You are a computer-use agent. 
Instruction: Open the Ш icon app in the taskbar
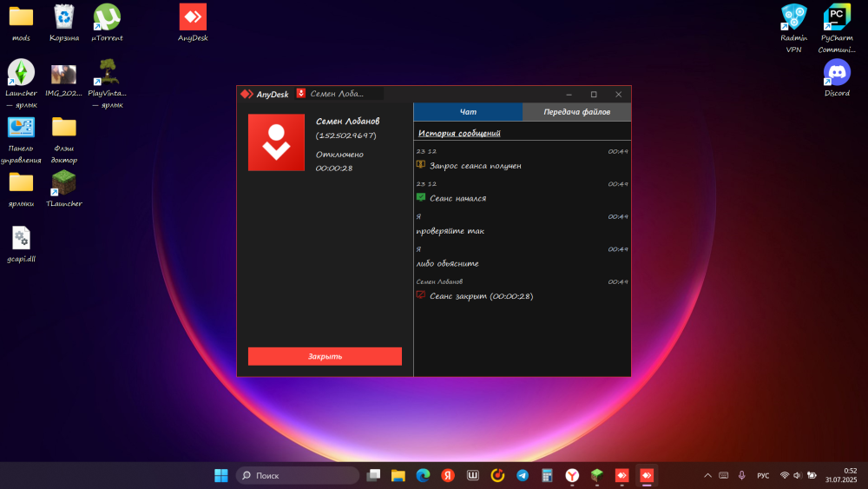pos(473,475)
